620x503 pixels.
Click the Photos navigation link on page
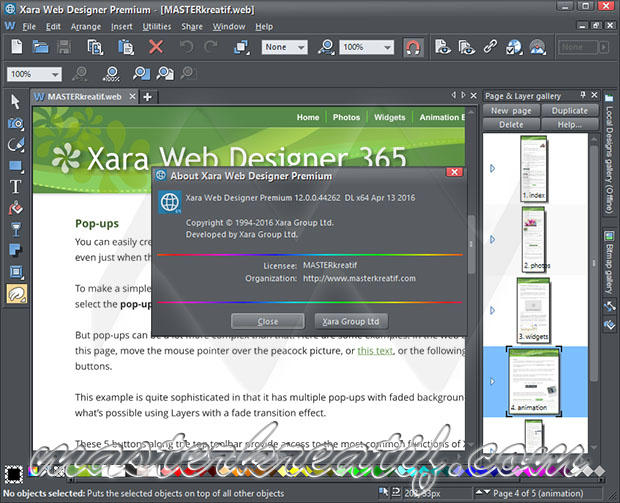(346, 117)
